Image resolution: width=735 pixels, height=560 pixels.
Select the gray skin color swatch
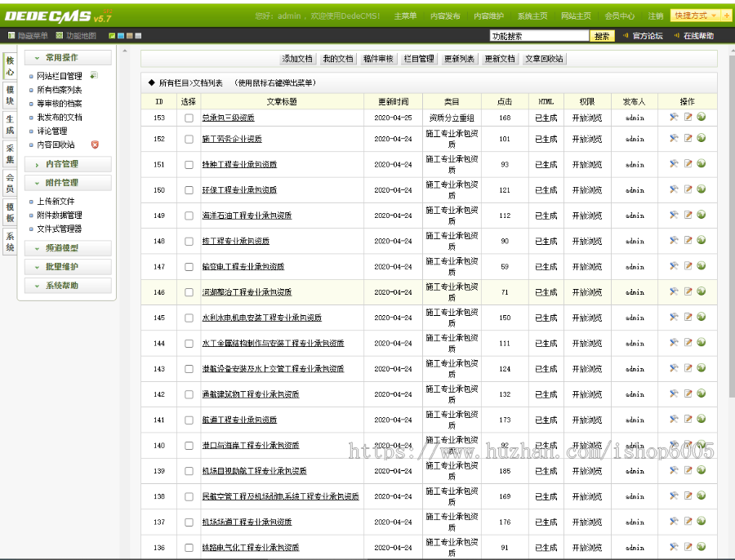point(138,36)
